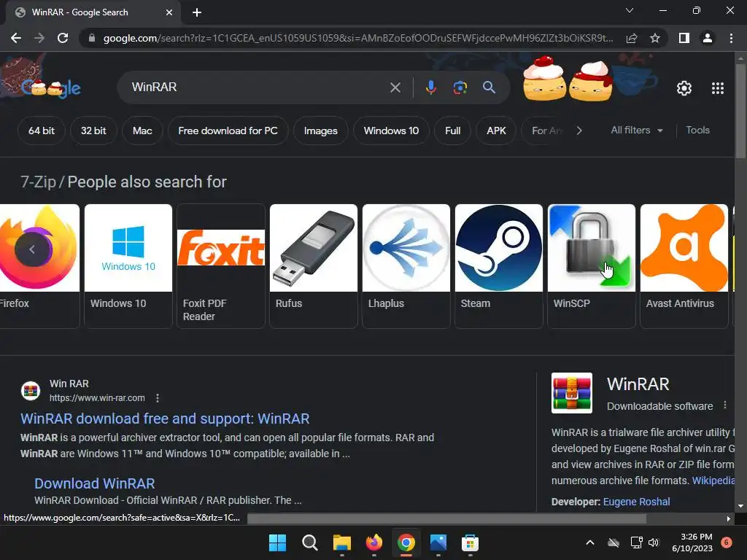Screen dimensions: 747x560
Task: Open a new browser tab
Action: tap(197, 12)
